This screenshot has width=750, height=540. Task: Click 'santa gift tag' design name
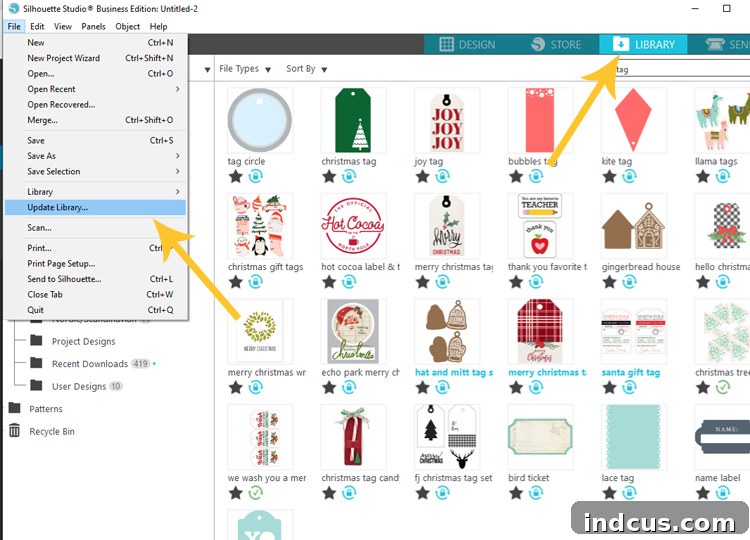(x=631, y=372)
